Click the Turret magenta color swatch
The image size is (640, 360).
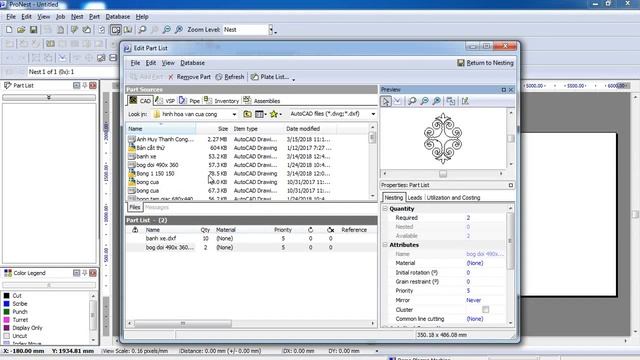pos(7,320)
